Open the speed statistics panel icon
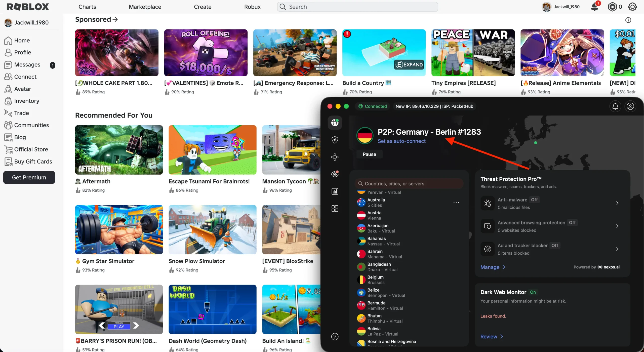 pos(335,191)
